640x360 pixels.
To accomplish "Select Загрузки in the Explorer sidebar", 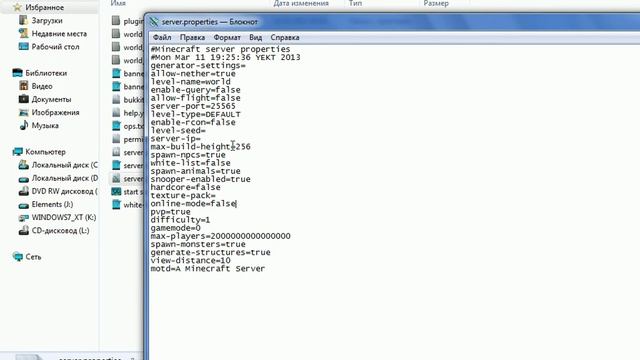I will 47,20.
